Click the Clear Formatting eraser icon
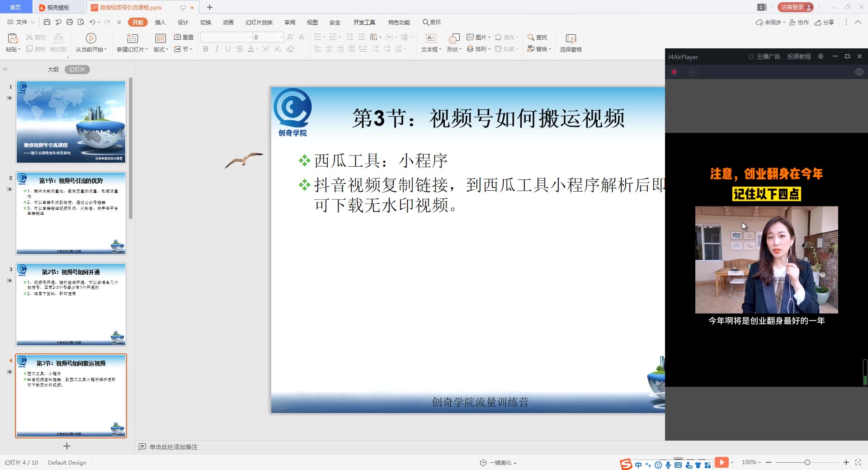Viewport: 868px width, 470px height. pyautogui.click(x=290, y=49)
